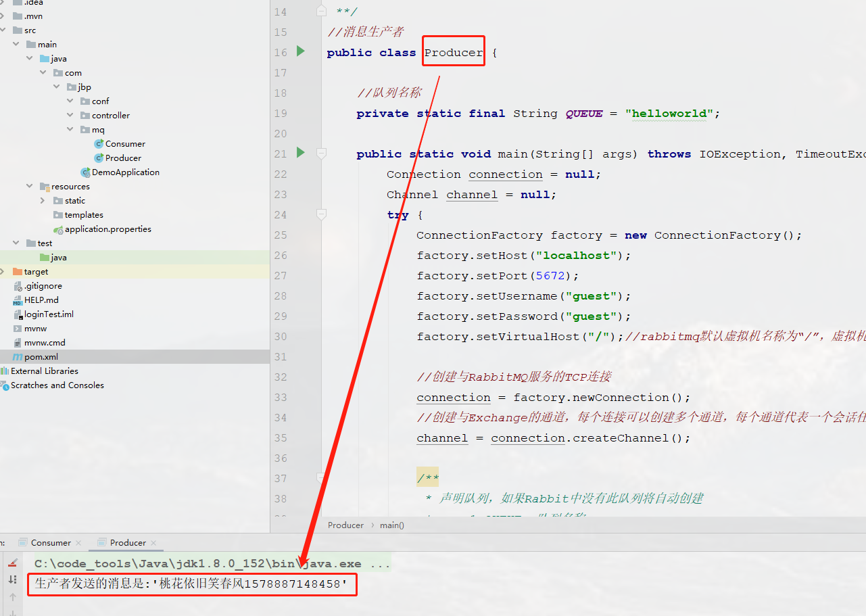Expand the .mvn folder
This screenshot has width=866, height=616.
pos(3,16)
